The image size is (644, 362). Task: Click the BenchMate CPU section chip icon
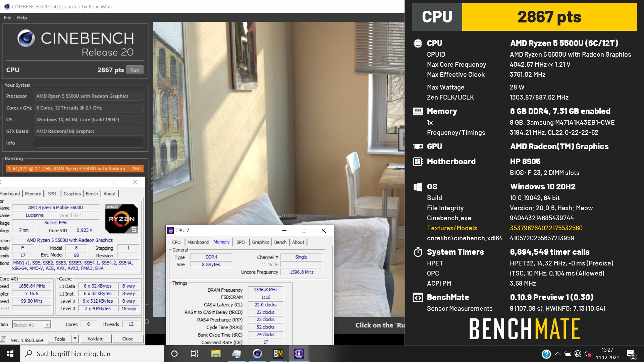pos(418,43)
